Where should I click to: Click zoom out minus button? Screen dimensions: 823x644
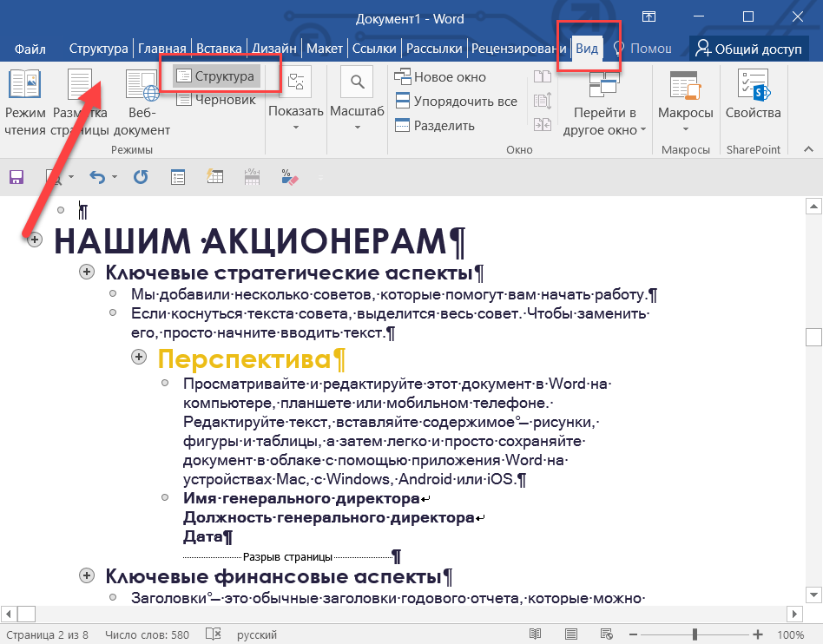(634, 634)
